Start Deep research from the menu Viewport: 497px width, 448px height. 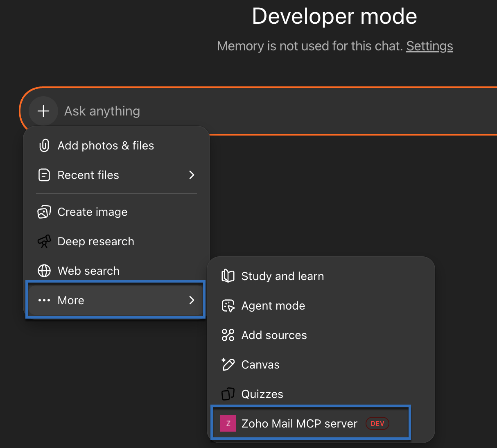point(117,241)
